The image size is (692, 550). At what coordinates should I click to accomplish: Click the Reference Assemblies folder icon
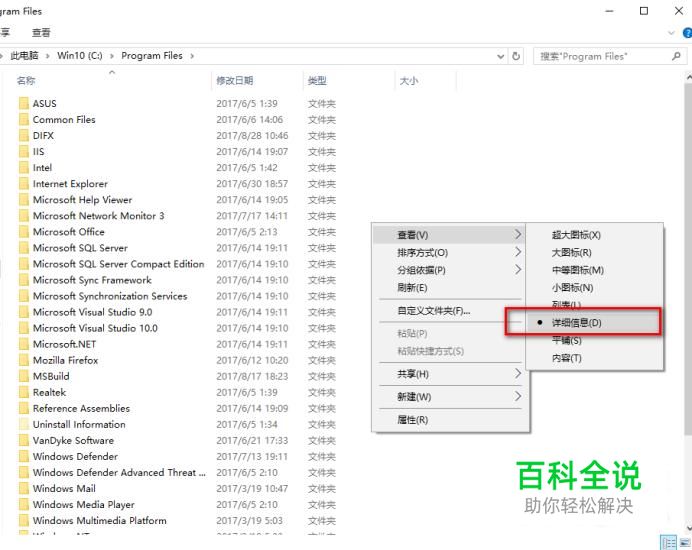tap(24, 408)
